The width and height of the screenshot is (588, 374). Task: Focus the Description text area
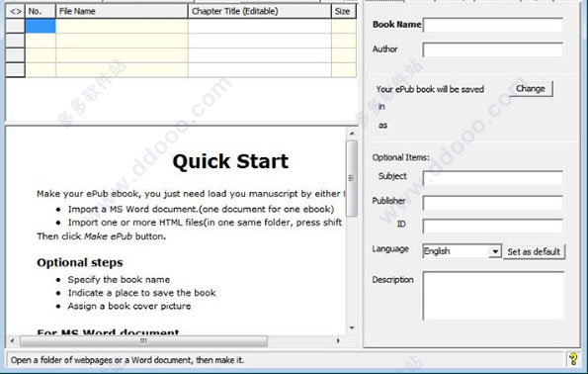[493, 296]
